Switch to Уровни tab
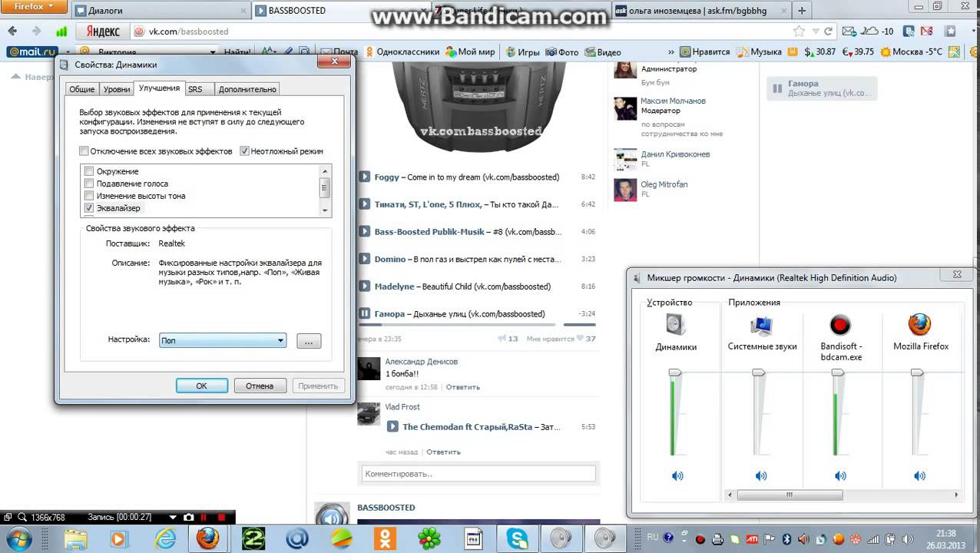Viewport: 980px width, 553px height. (117, 89)
